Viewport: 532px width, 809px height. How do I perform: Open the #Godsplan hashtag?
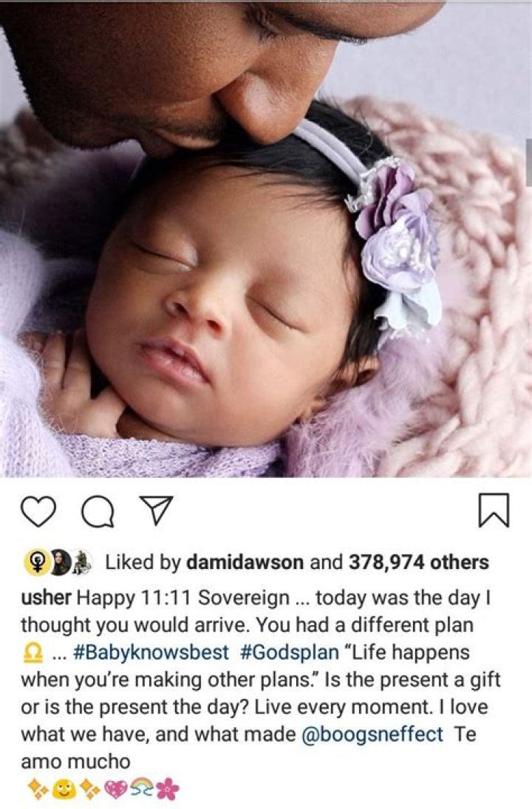(290, 652)
